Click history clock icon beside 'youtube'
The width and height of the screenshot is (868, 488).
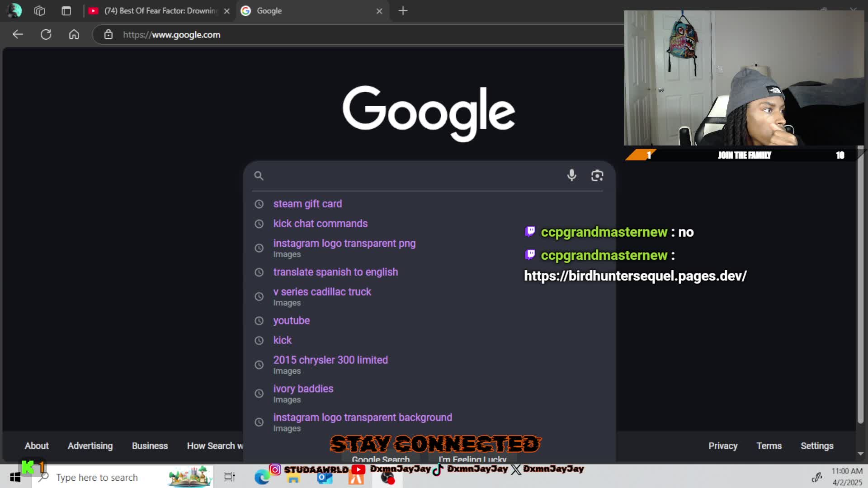click(259, 321)
